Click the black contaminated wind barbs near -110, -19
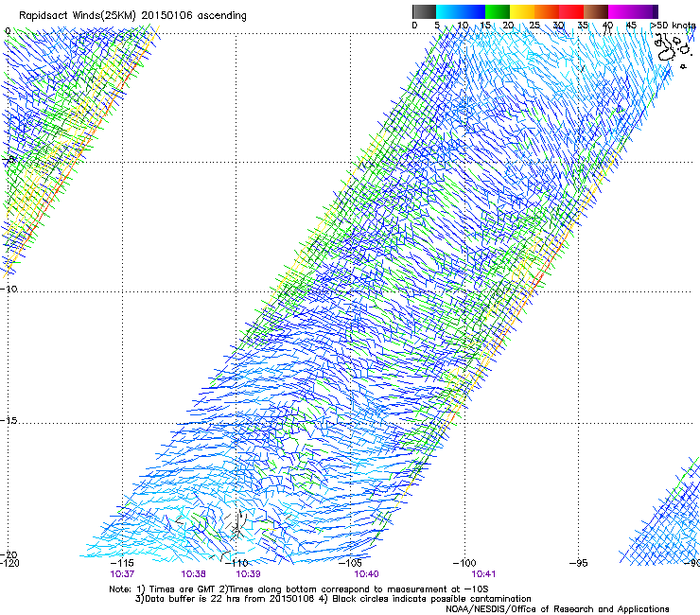The height and width of the screenshot is (615, 700). tap(236, 525)
